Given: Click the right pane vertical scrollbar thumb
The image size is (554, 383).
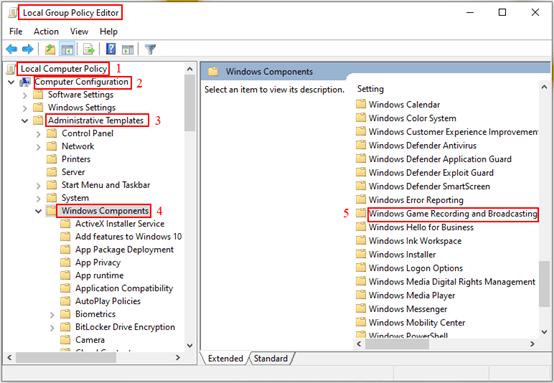Looking at the screenshot, I should (x=544, y=284).
